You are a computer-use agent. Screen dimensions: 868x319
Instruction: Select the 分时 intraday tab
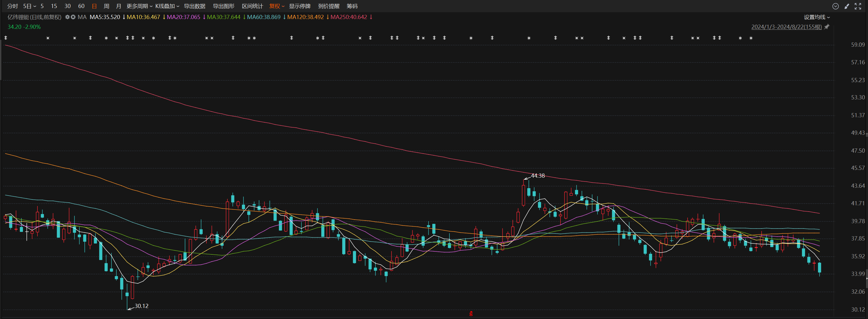pos(12,6)
